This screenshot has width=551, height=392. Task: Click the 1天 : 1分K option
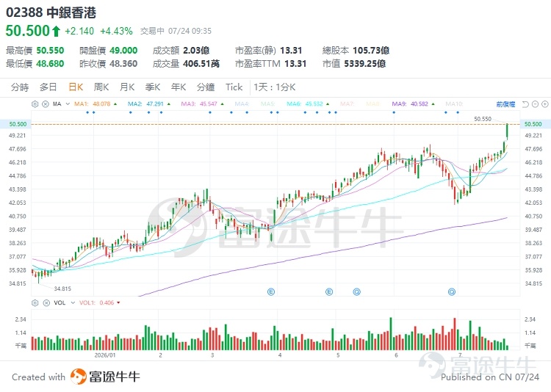[x=275, y=87]
